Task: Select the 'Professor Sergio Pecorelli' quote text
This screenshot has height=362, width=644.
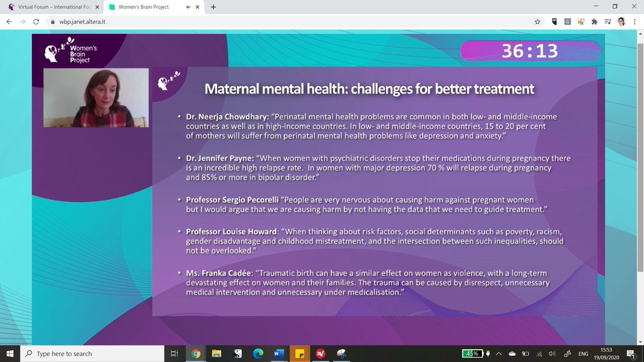Action: point(367,204)
